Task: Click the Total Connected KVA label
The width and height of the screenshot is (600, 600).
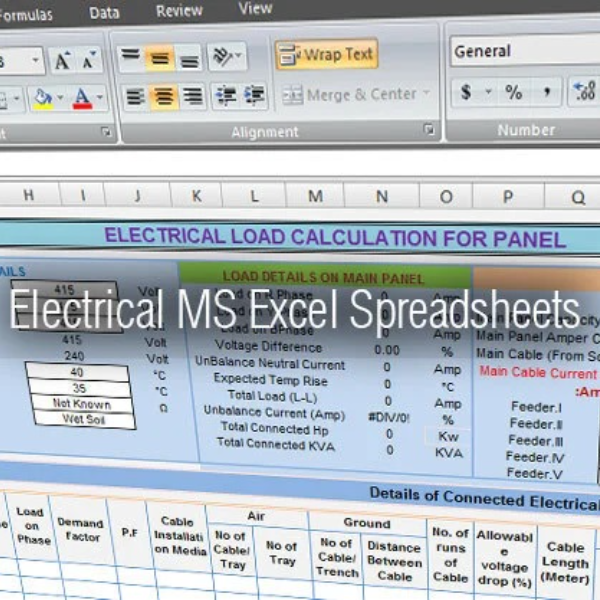Action: tap(276, 444)
